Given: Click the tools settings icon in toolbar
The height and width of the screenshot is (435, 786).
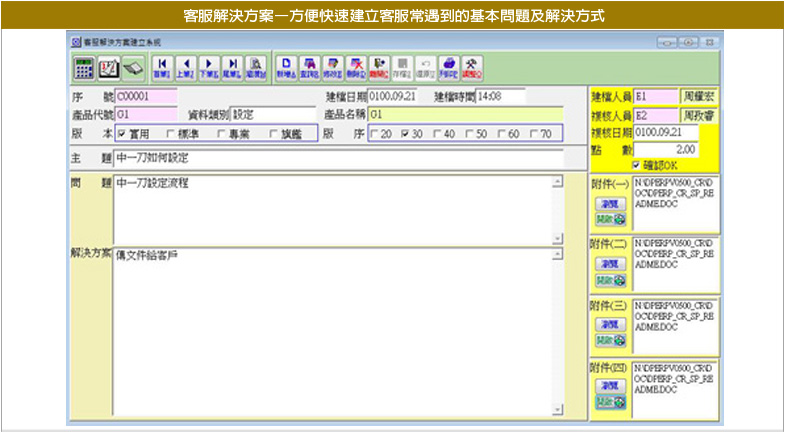Looking at the screenshot, I should [470, 67].
